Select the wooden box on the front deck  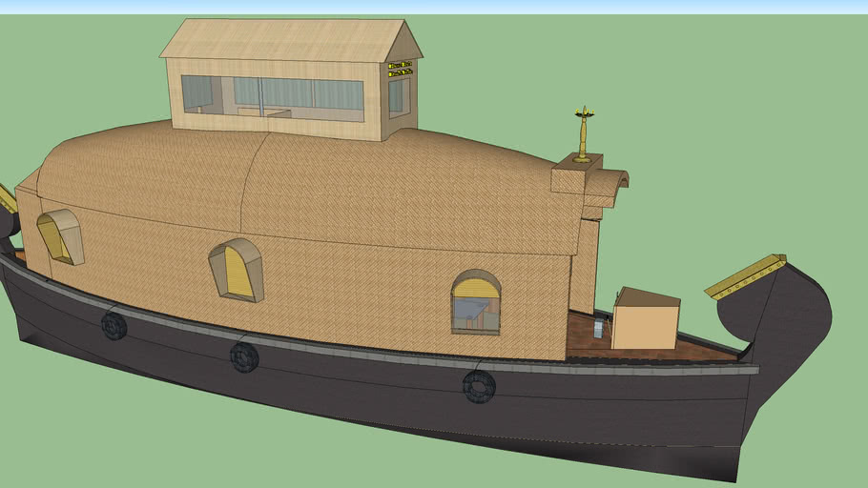tap(646, 318)
